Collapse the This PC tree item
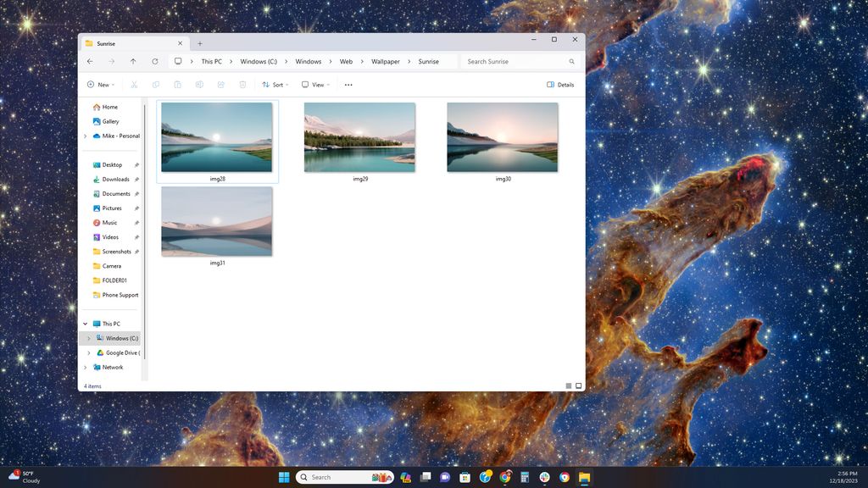The image size is (868, 488). point(84,324)
